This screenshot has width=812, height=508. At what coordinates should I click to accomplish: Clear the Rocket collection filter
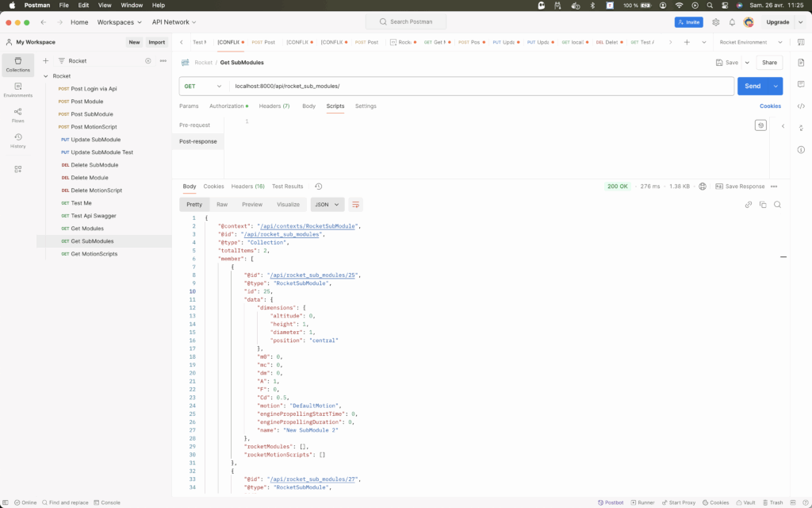click(148, 60)
